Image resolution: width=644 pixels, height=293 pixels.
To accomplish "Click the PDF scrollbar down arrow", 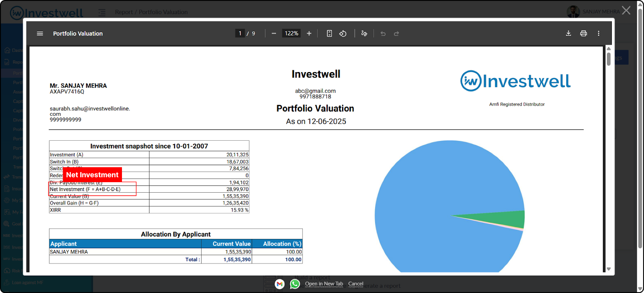I will click(609, 269).
